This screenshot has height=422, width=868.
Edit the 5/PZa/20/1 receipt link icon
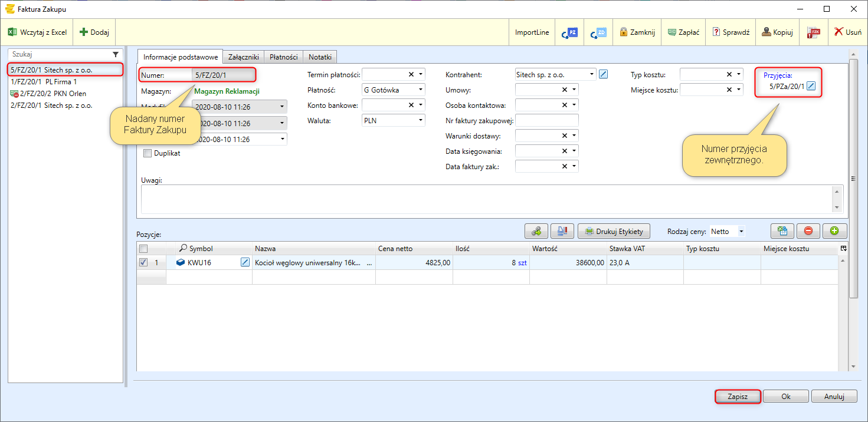[x=811, y=87]
